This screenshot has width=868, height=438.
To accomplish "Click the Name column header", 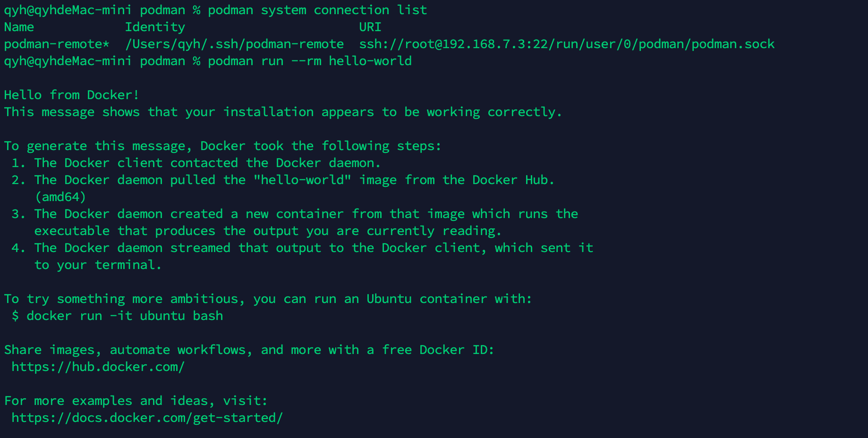I will pyautogui.click(x=19, y=27).
